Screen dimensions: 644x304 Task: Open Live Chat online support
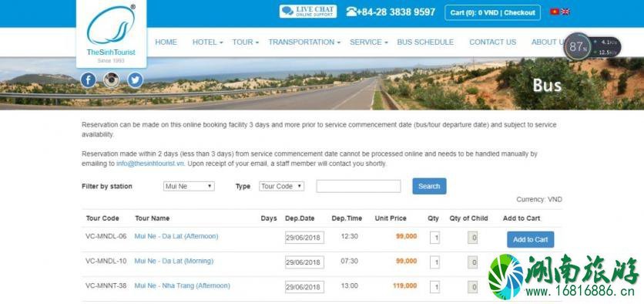pyautogui.click(x=308, y=12)
